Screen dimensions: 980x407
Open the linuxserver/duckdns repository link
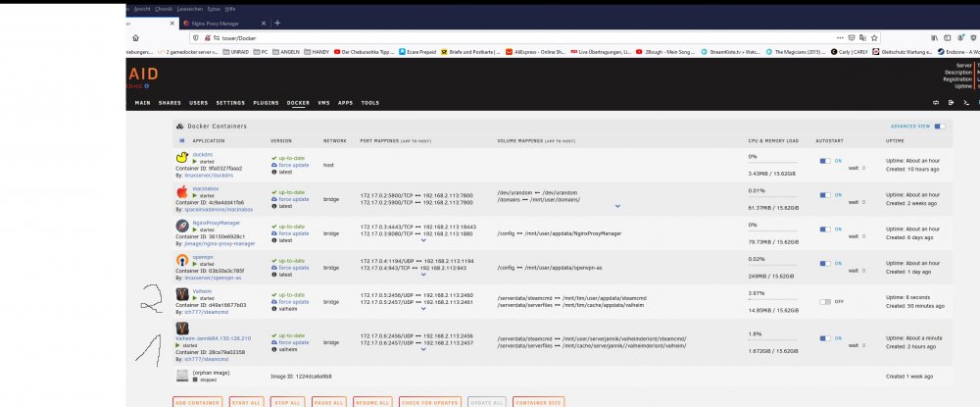[x=207, y=175]
